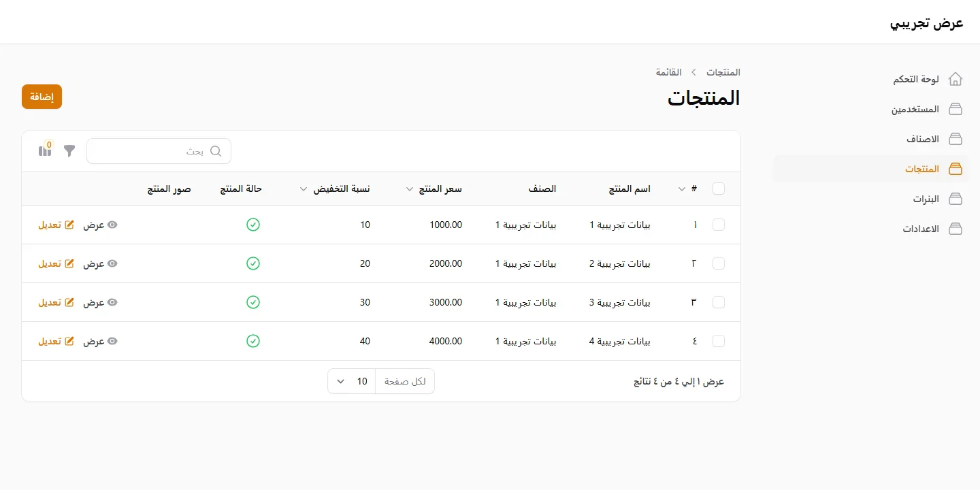Sort by the سعر المنتج column
The width and height of the screenshot is (980, 490).
[x=434, y=189]
